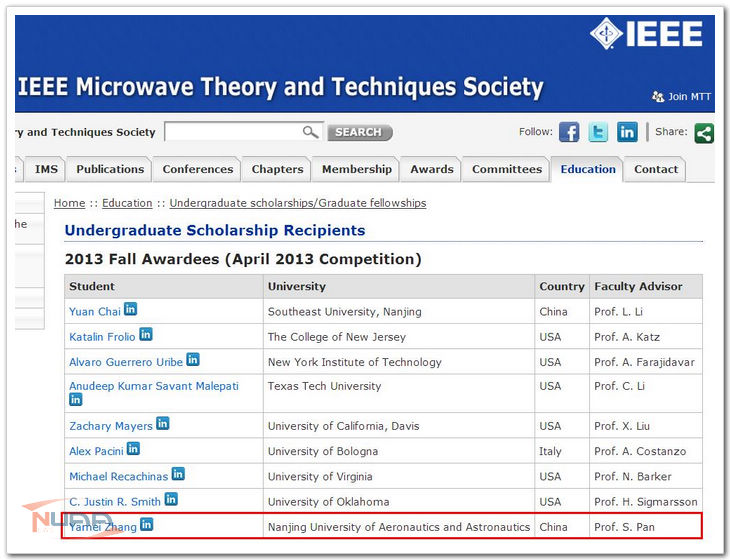Open the green Share icon

[704, 132]
